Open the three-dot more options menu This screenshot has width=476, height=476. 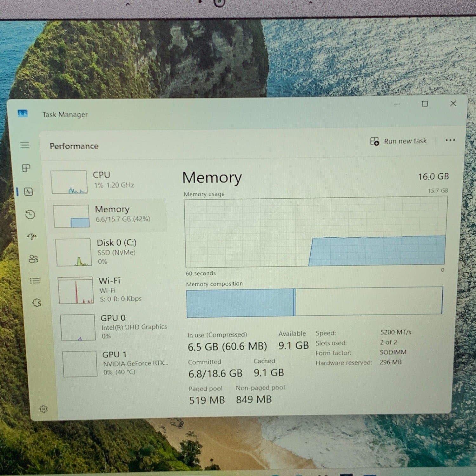[450, 140]
